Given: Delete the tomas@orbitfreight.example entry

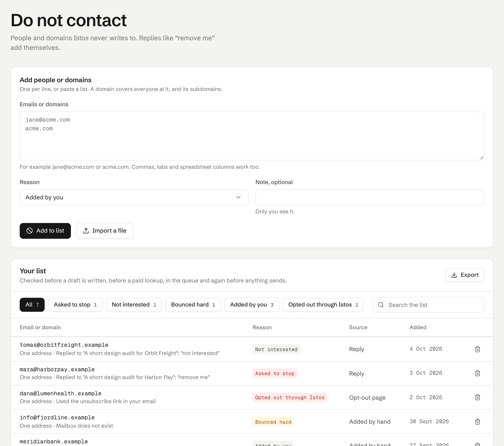Looking at the screenshot, I should pos(477,349).
